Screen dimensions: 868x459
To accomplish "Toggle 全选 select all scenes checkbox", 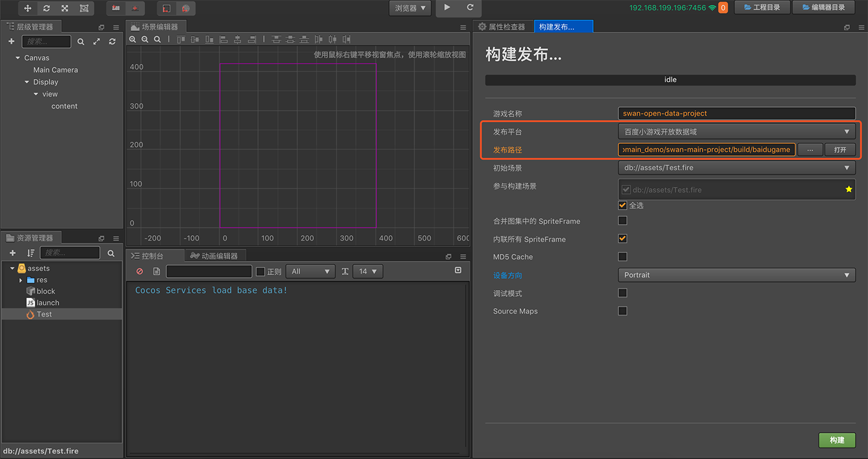I will (622, 205).
